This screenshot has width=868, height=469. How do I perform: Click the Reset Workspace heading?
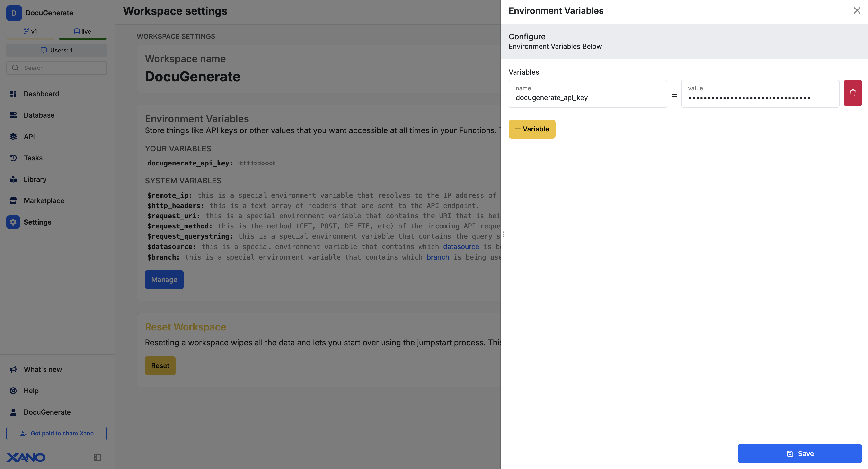(185, 327)
